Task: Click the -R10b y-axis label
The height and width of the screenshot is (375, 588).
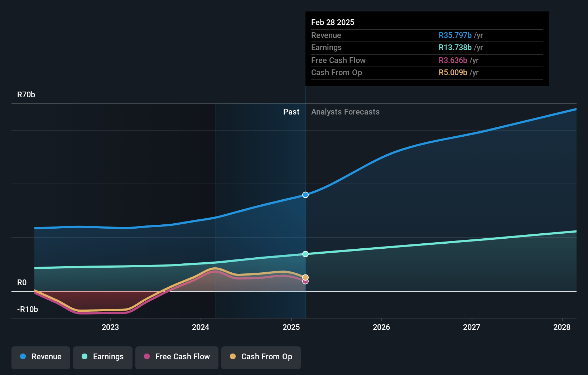Action: point(28,310)
